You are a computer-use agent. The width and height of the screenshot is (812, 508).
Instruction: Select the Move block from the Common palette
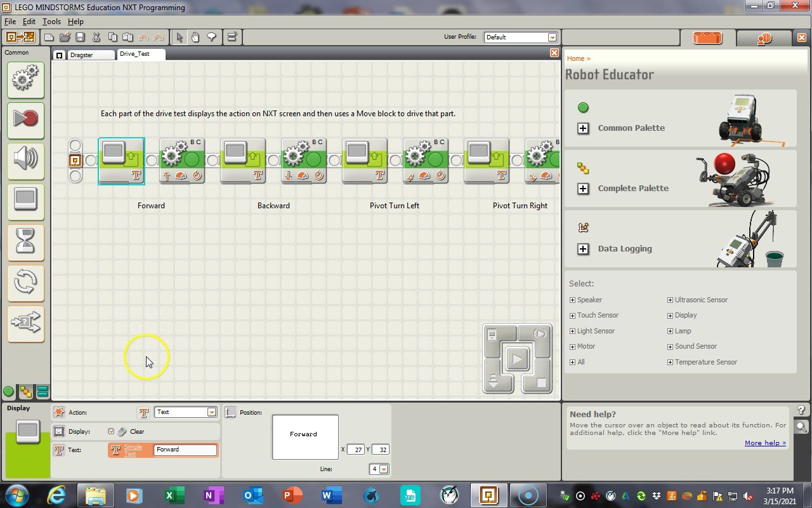tap(25, 79)
